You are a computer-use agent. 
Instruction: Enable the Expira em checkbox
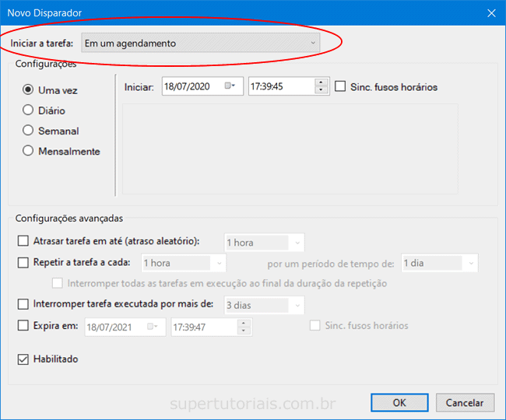point(23,325)
